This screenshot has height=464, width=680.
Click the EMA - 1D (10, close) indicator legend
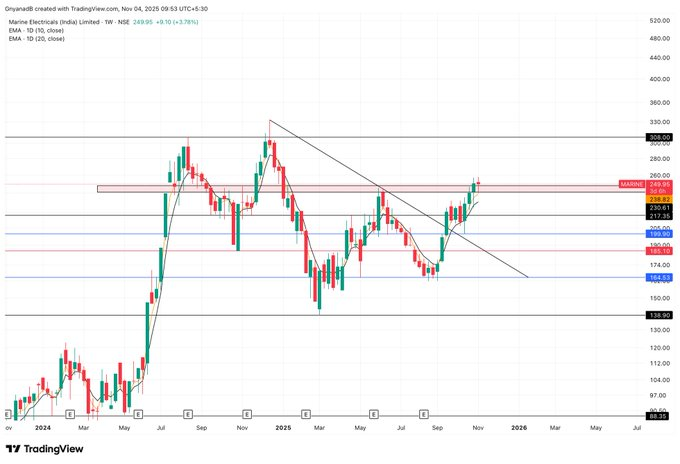click(x=36, y=30)
